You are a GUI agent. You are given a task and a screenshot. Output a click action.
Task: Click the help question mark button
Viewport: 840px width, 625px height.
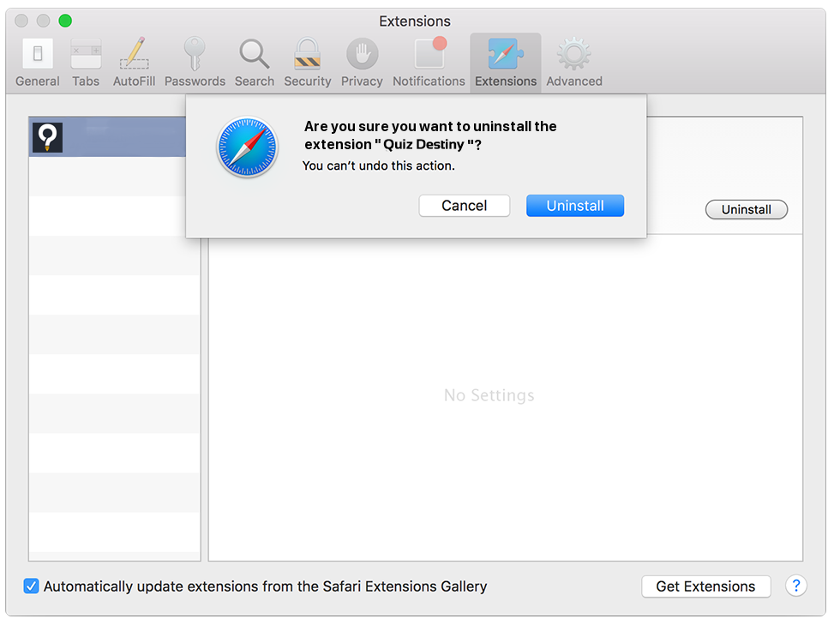(x=796, y=586)
